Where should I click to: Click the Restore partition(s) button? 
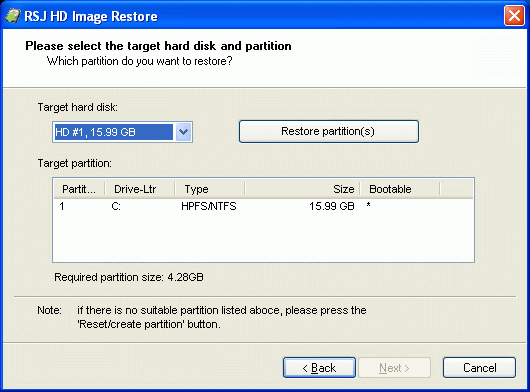(329, 131)
